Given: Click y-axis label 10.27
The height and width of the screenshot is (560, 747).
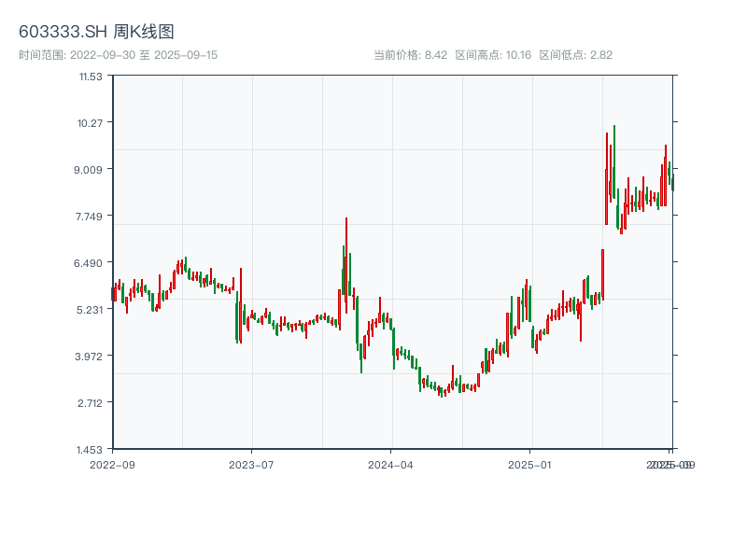Looking at the screenshot, I should [90, 123].
